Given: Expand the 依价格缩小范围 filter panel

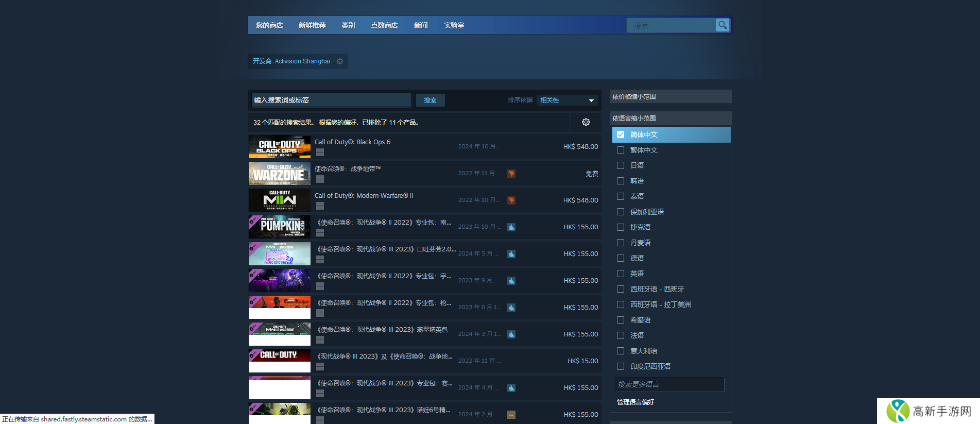Looking at the screenshot, I should click(670, 96).
